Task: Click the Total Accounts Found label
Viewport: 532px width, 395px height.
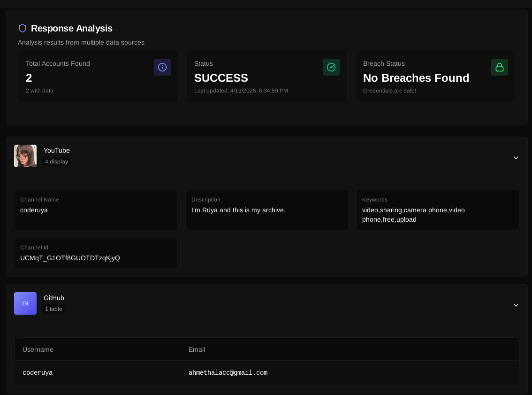Action: coord(58,63)
